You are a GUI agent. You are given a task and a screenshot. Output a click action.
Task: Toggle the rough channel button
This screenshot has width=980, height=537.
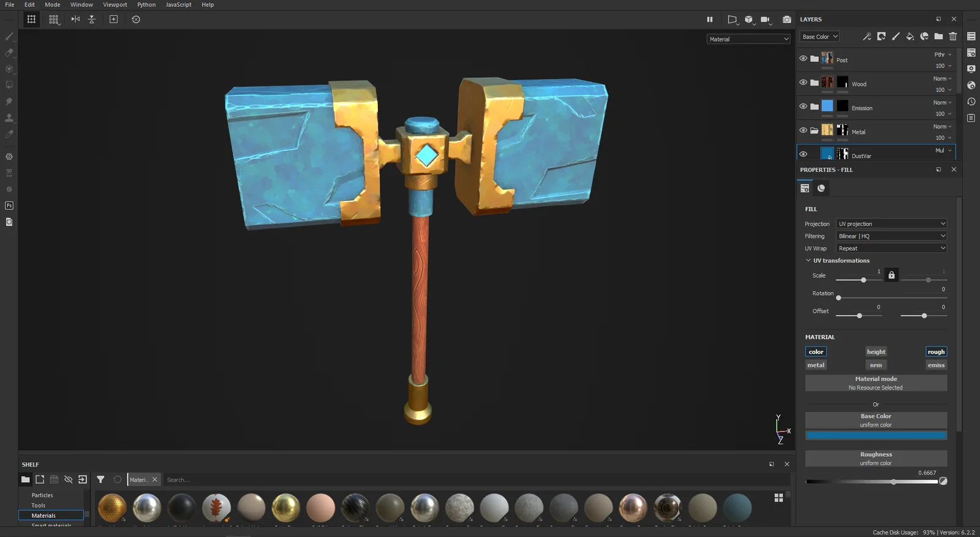click(x=936, y=351)
